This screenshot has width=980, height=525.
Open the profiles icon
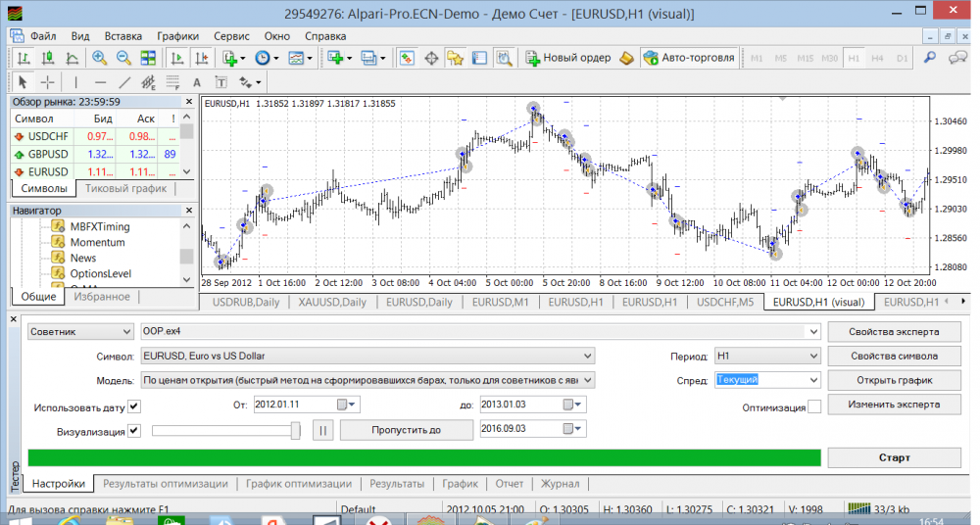[373, 58]
